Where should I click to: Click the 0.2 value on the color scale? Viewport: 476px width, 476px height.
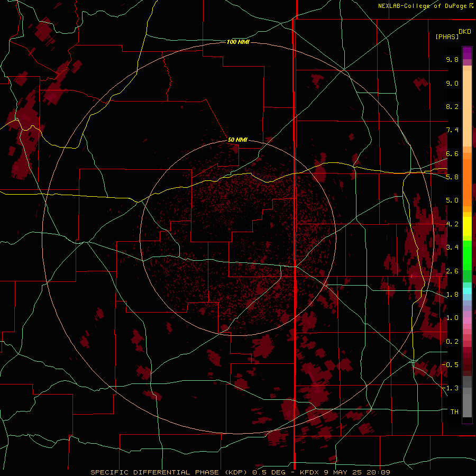(452, 342)
